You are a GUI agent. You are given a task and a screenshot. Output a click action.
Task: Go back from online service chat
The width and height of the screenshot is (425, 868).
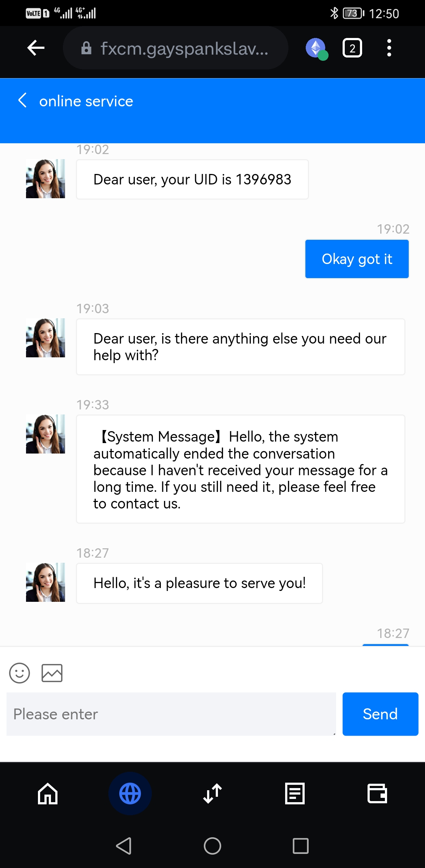pyautogui.click(x=22, y=101)
